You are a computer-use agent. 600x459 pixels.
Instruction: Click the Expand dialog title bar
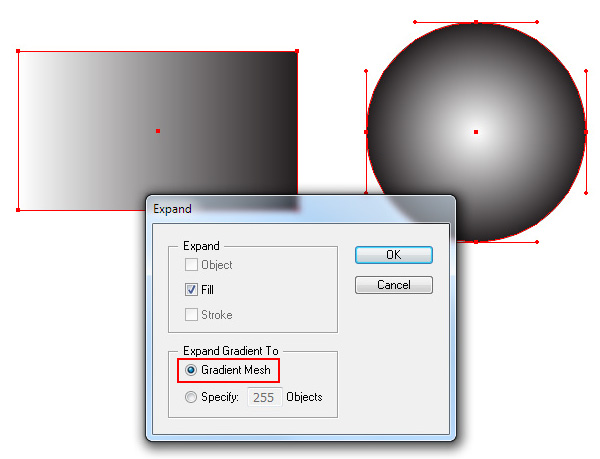pyautogui.click(x=301, y=209)
